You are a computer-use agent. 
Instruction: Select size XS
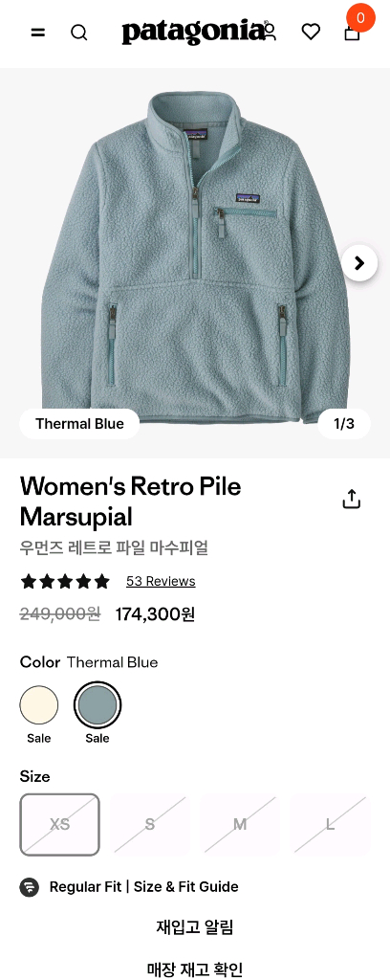click(60, 824)
